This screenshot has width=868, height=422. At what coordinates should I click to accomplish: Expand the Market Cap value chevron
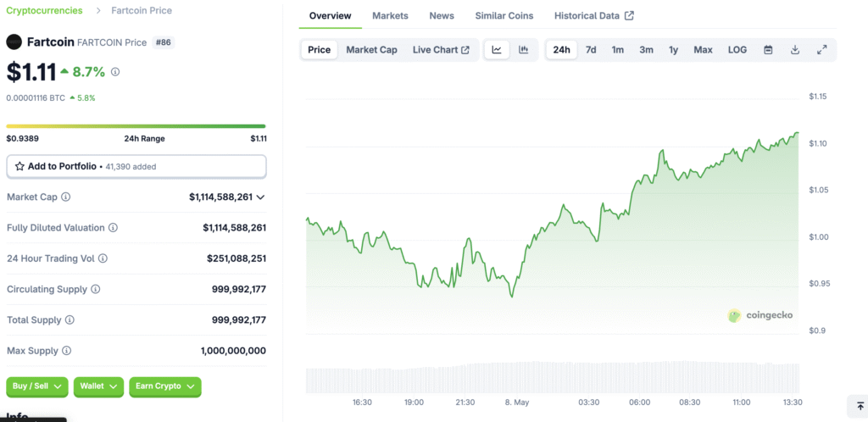[260, 197]
